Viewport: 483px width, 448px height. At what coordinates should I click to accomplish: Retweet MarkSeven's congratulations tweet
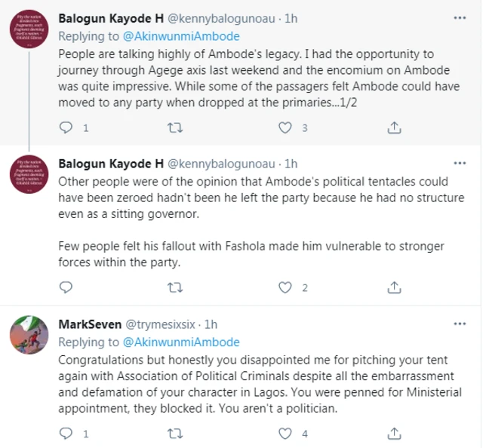tap(174, 434)
